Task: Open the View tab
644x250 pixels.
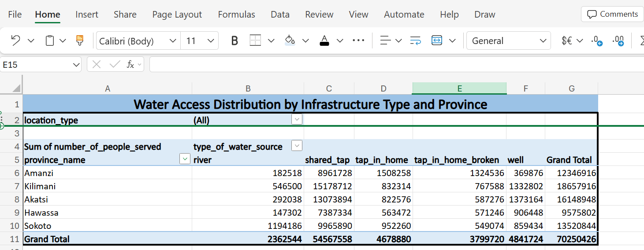Action: point(358,15)
